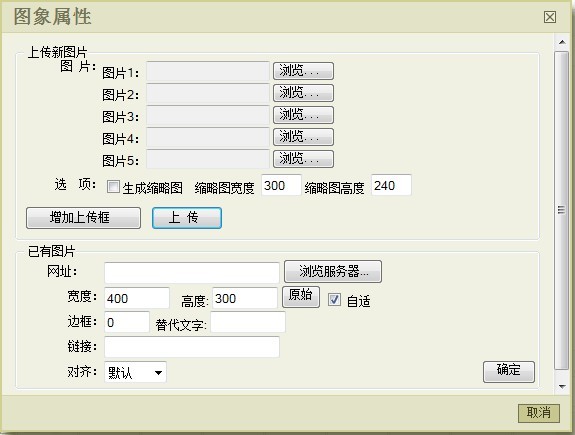Confirm with the 确定 button

click(509, 372)
